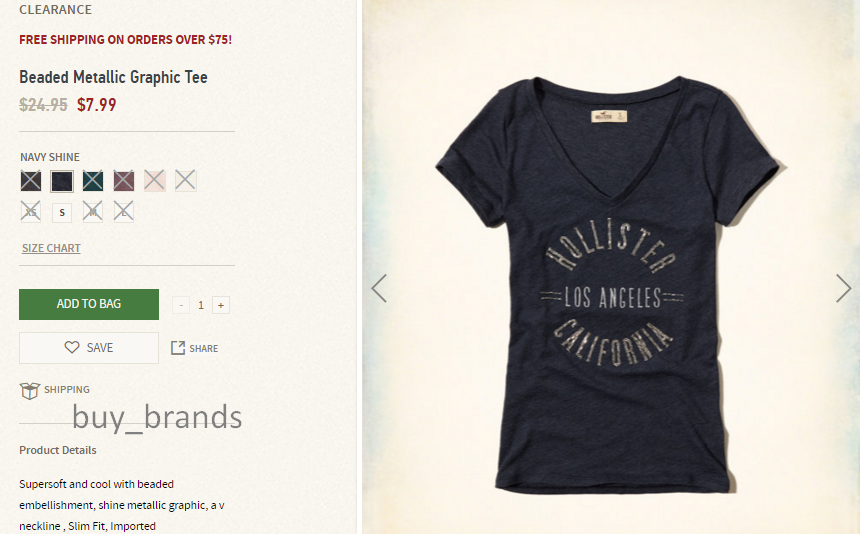This screenshot has width=861, height=534.
Task: Increase quantity with plus button
Action: [221, 305]
